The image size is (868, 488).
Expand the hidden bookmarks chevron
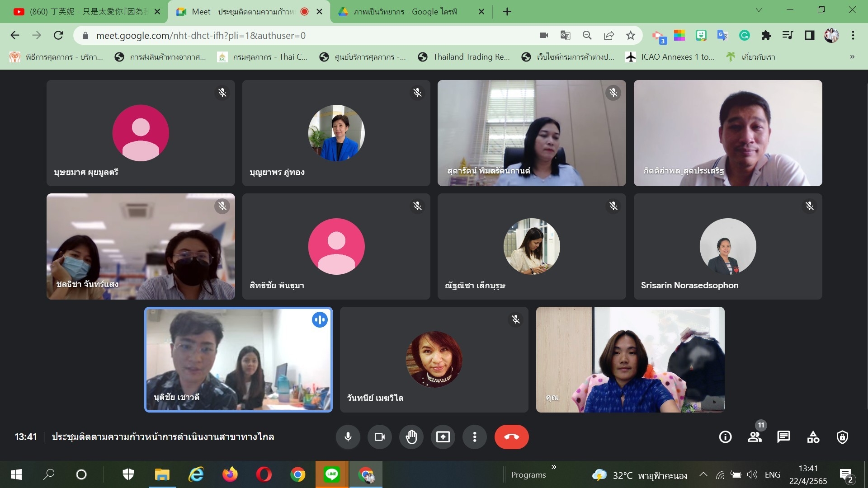click(852, 57)
